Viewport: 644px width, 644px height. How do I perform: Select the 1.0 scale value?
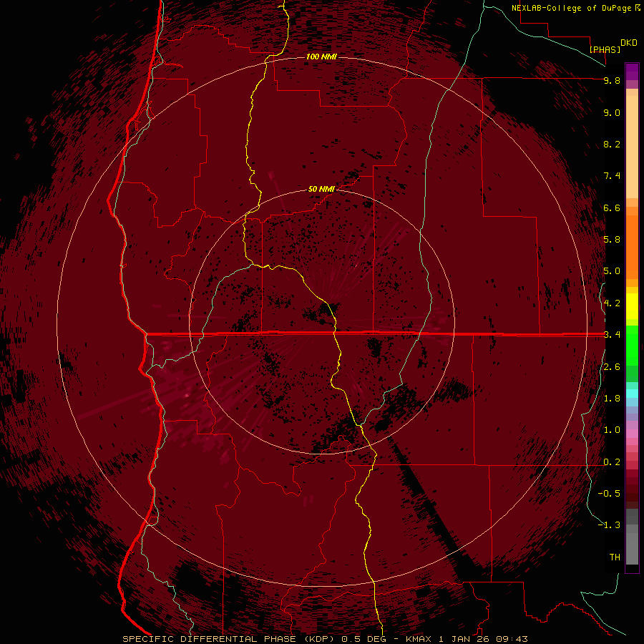pyautogui.click(x=612, y=430)
